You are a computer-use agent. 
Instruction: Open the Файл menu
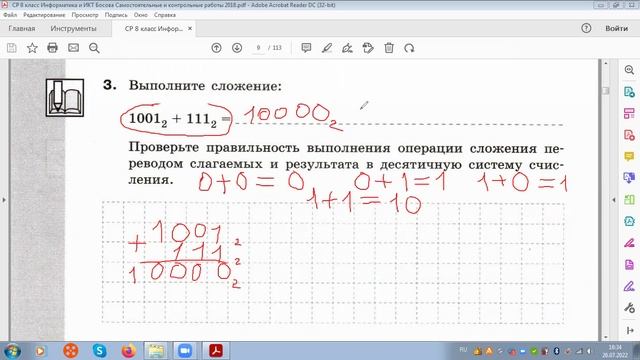[10, 15]
